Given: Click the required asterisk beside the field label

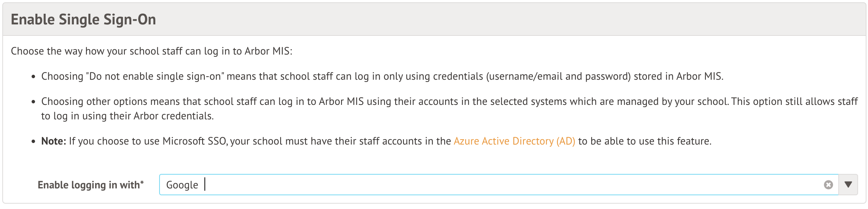Looking at the screenshot, I should click(x=142, y=183).
